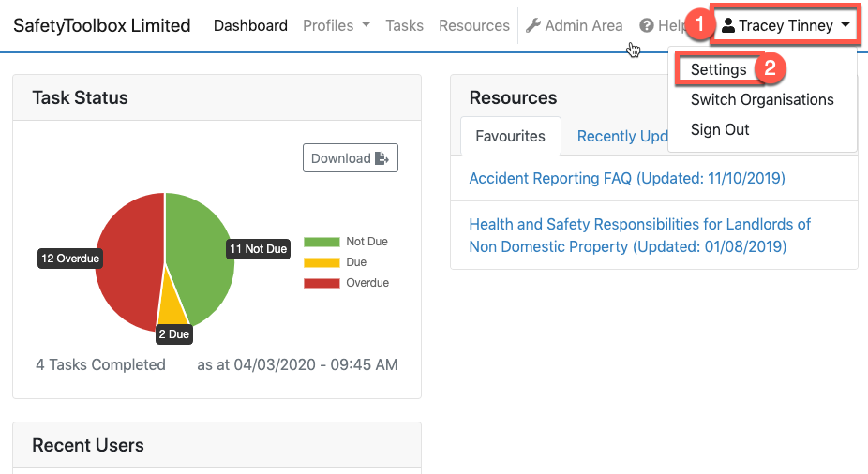Open the Tracey Tinney user dropdown
Screen dimensions: 868x474
tap(786, 26)
